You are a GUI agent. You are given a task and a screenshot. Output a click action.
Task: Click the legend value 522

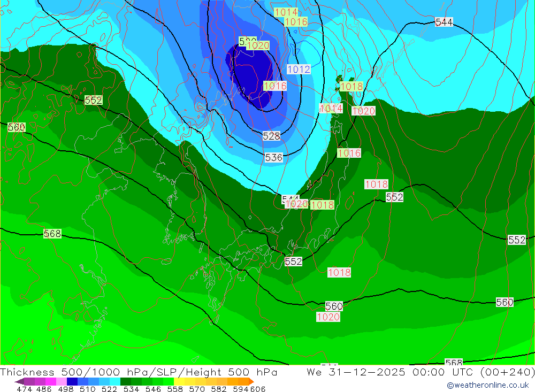(109, 389)
